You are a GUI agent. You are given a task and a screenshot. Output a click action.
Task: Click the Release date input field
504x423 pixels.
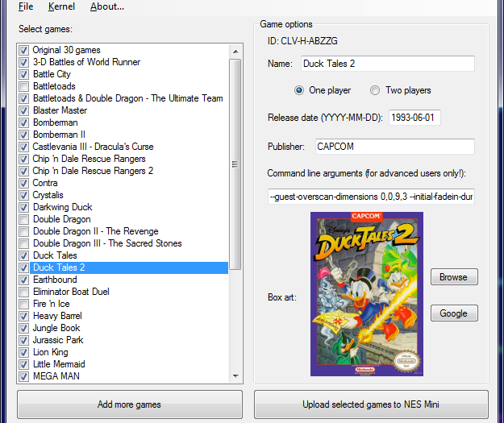pos(414,118)
